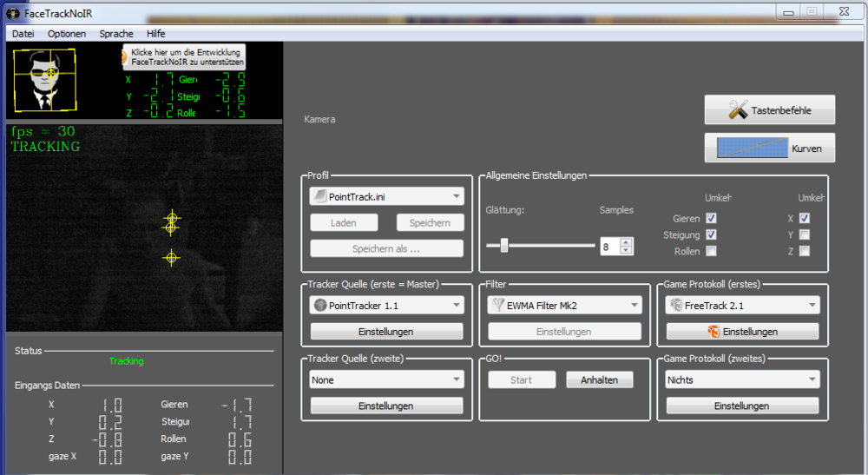Close the FaceTrackNoIR window
868x475 pixels.
(844, 11)
